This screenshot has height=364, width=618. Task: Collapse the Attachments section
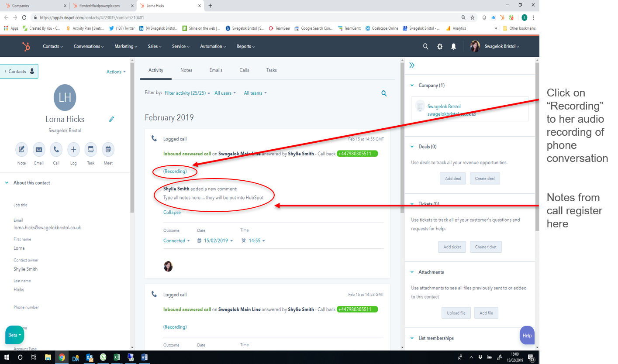coord(412,272)
